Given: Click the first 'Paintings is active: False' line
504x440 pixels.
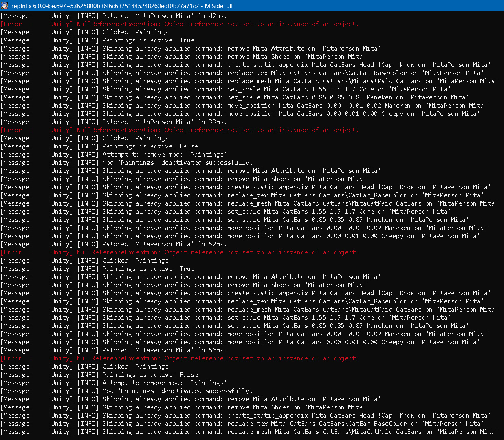Looking at the screenshot, I should click(150, 146).
